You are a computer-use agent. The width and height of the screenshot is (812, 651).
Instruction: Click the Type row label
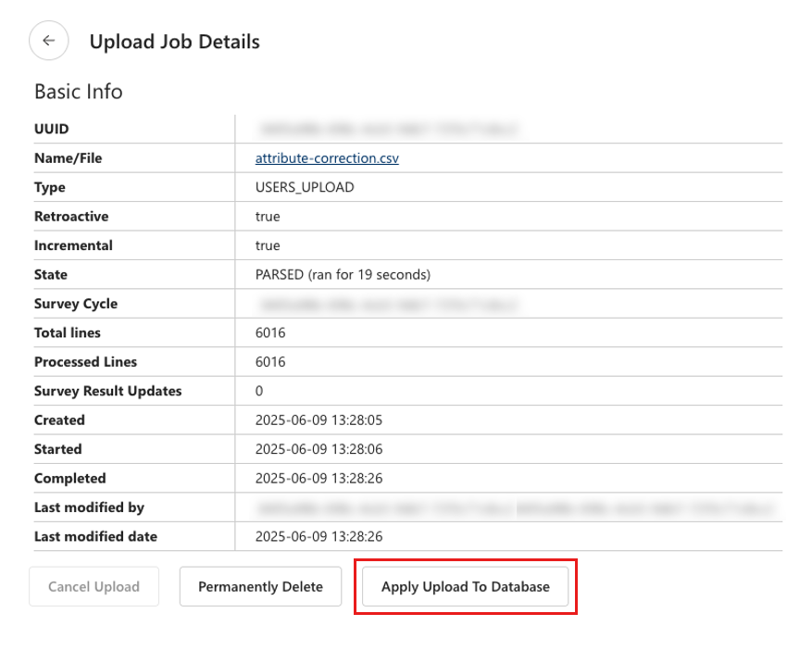(x=50, y=187)
